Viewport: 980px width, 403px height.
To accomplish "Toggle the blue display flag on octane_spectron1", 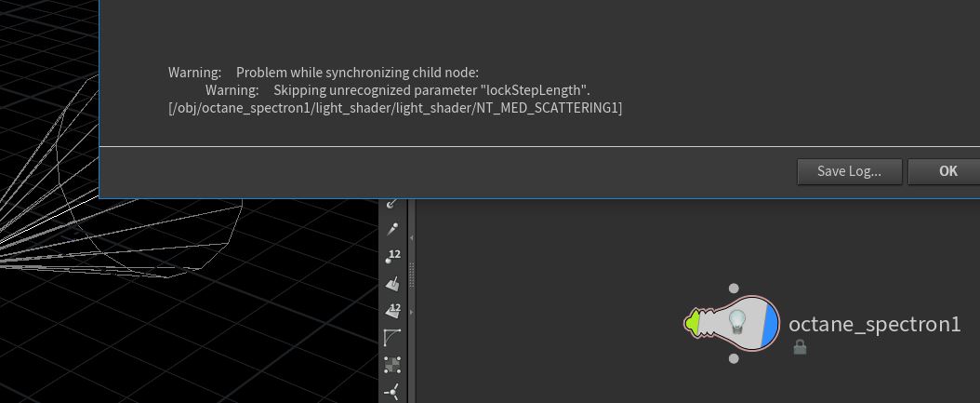I will (769, 324).
